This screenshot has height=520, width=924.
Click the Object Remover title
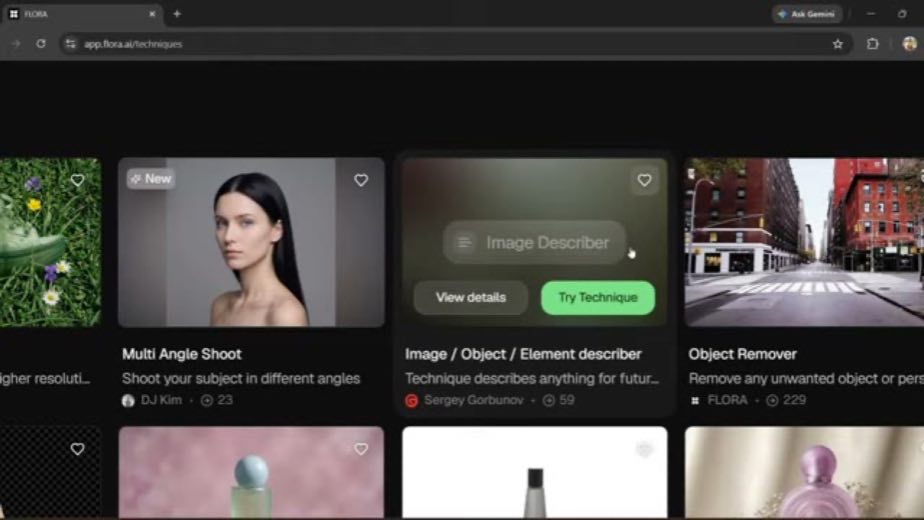click(742, 354)
